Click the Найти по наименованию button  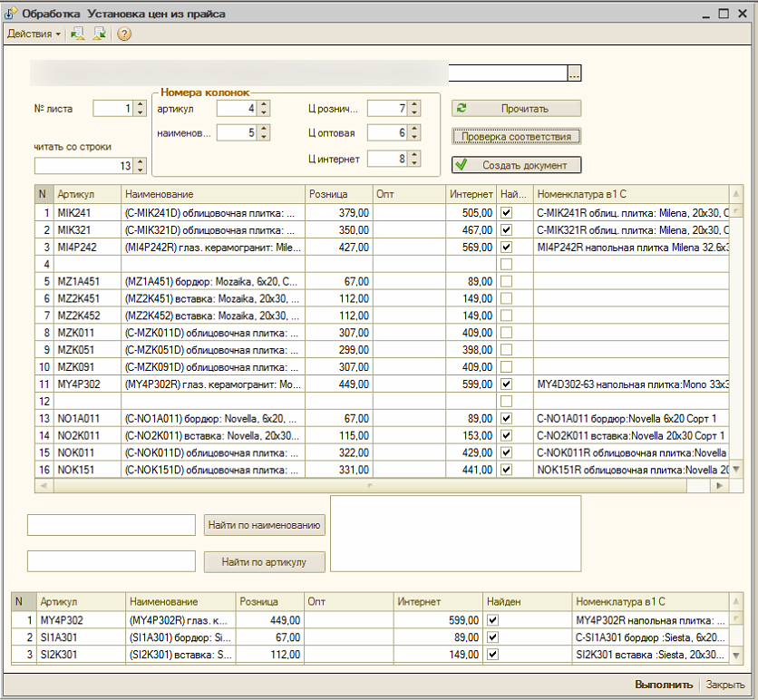(265, 525)
